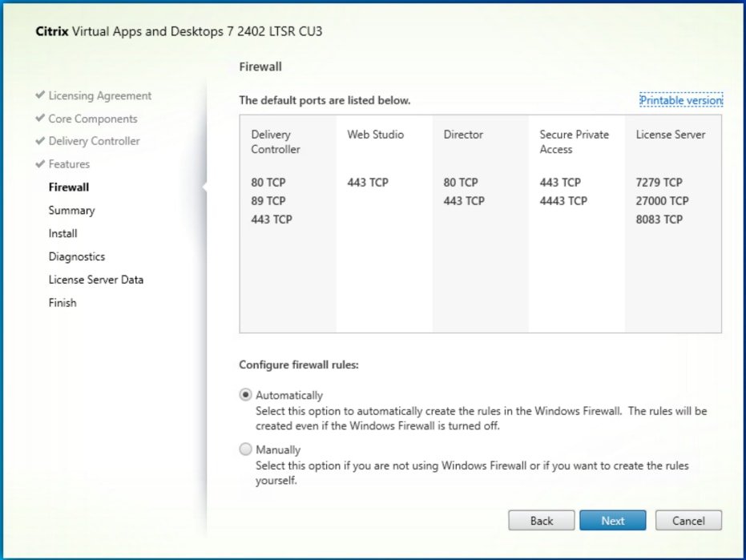Click the Secure Private Access column

point(577,224)
